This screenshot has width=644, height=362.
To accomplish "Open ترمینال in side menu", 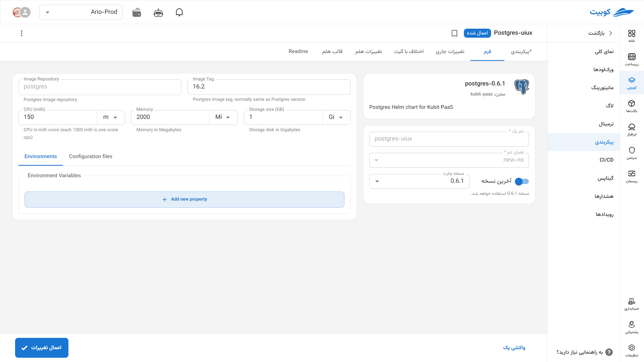I will (584, 124).
